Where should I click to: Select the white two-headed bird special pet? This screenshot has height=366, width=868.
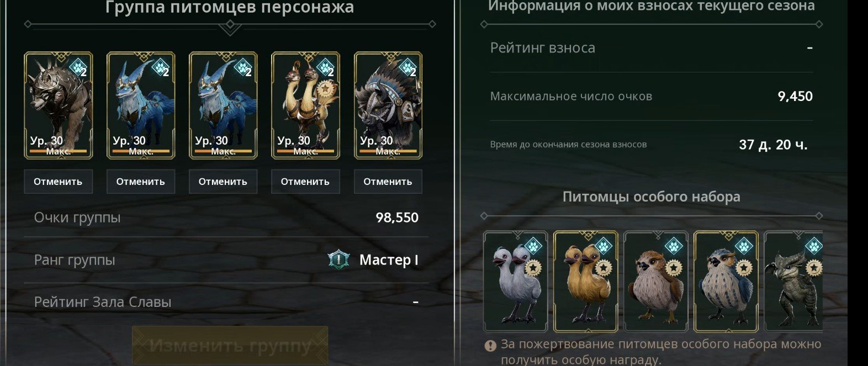(x=516, y=281)
